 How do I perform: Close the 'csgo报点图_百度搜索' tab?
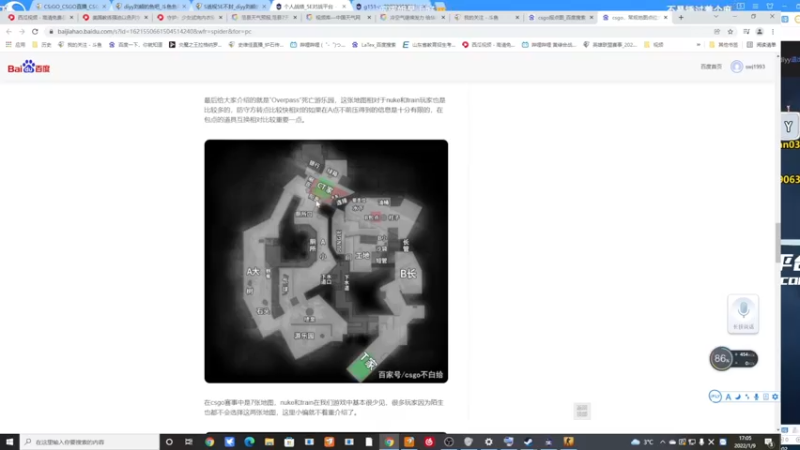(591, 17)
